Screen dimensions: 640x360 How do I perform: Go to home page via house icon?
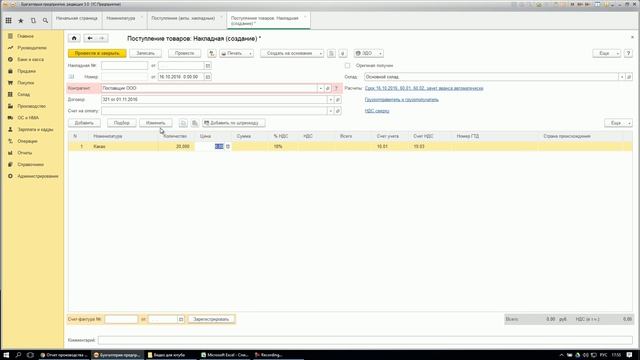coord(74,38)
